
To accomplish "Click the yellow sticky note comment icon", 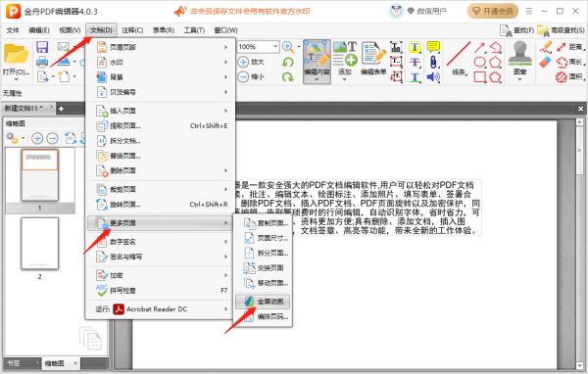I will click(433, 47).
